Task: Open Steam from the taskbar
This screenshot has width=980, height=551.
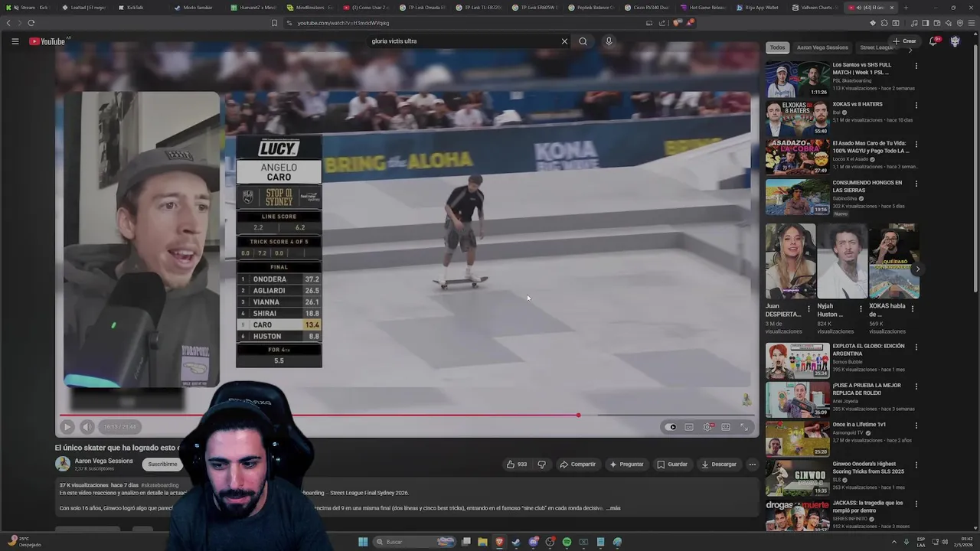Action: 516,542
